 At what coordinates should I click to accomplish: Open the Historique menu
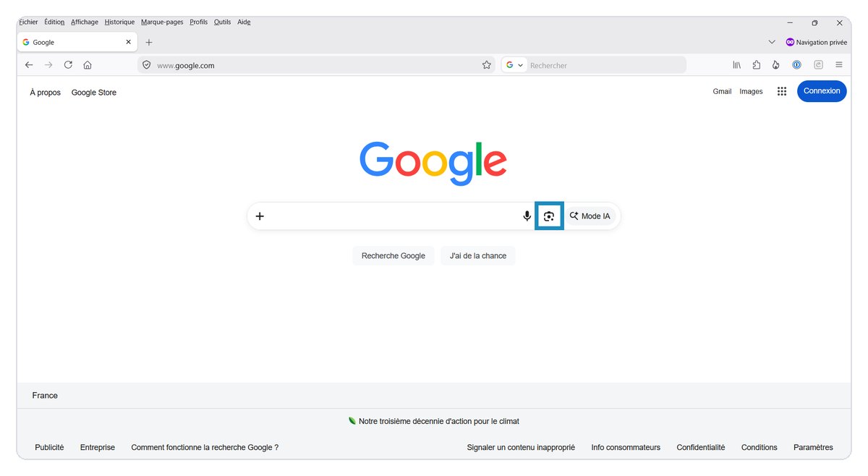119,22
